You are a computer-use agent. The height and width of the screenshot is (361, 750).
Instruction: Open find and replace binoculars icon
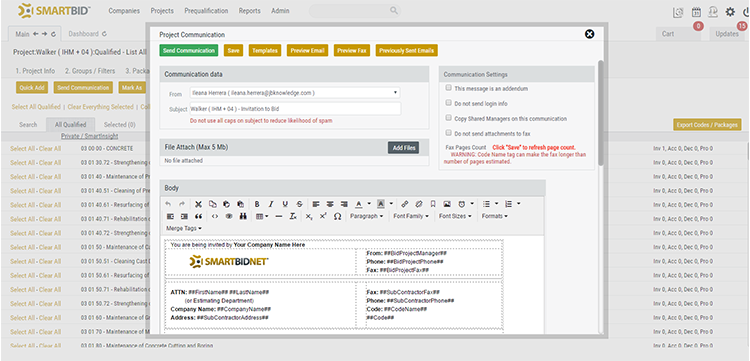(x=243, y=216)
